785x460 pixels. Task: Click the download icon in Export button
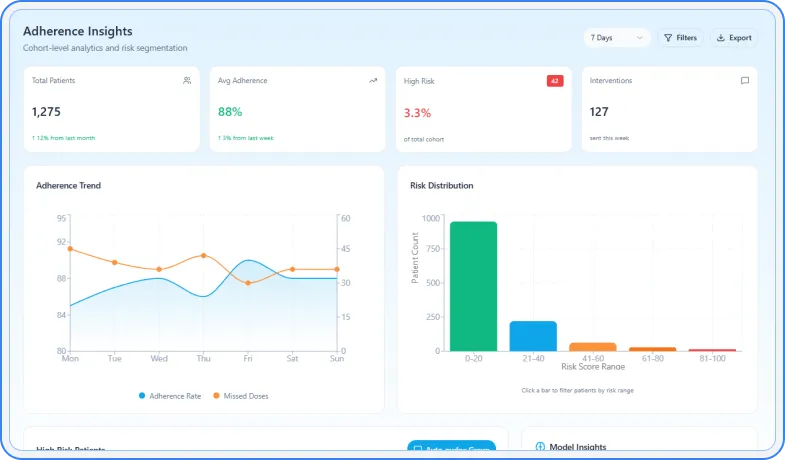pyautogui.click(x=721, y=38)
